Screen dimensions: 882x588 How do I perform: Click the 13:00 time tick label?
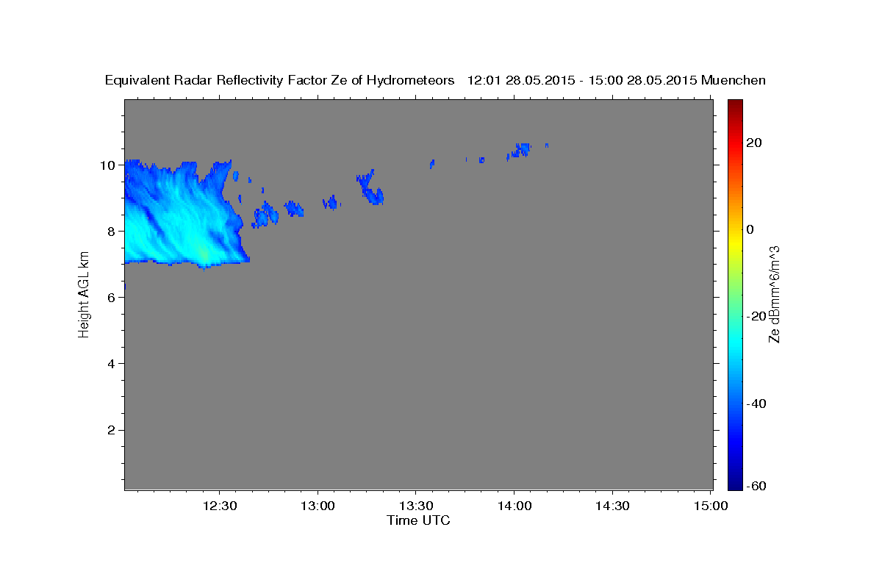318,506
